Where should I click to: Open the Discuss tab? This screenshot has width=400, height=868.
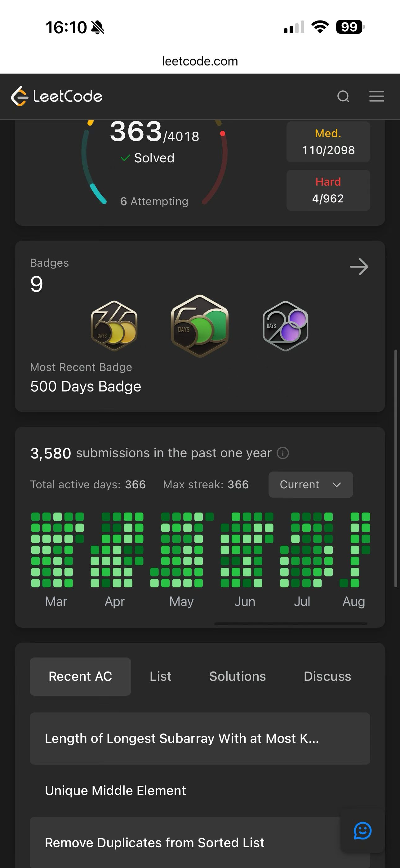coord(327,676)
